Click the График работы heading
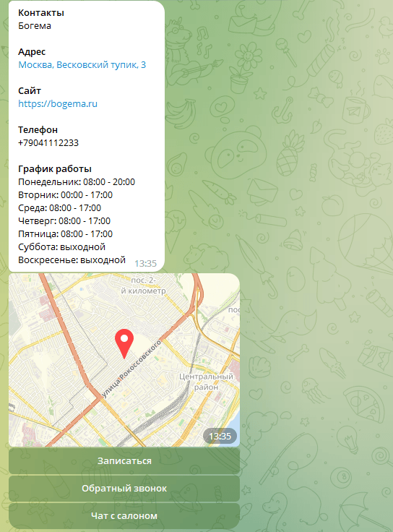Viewport: 393px width, 532px height. (x=55, y=169)
